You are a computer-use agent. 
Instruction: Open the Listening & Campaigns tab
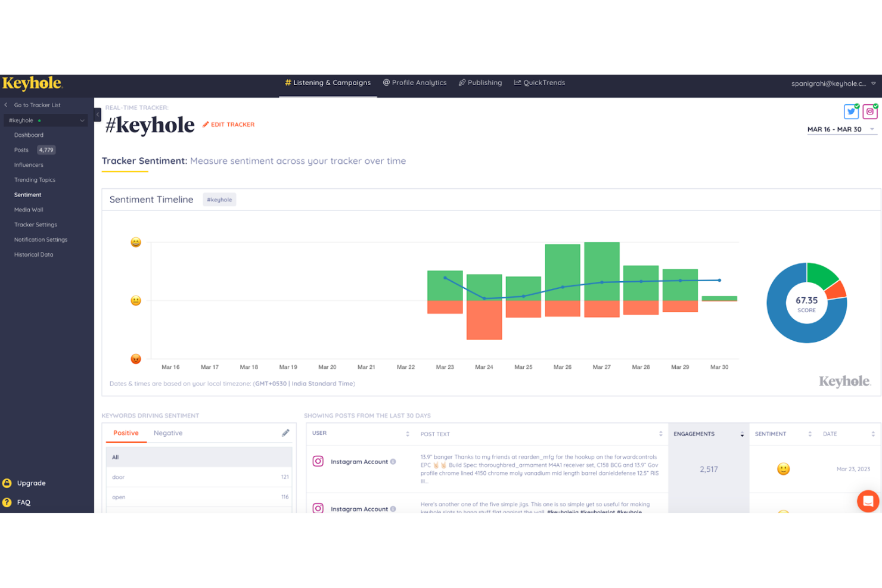(328, 83)
